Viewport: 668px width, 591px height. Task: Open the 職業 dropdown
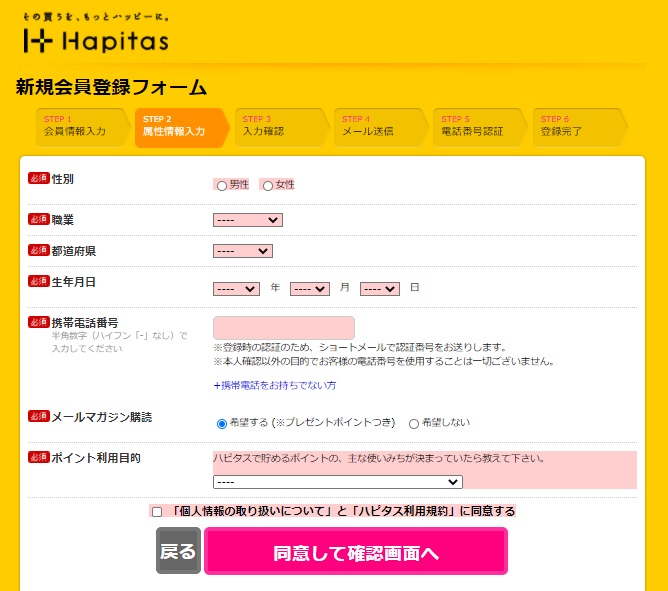[x=248, y=220]
